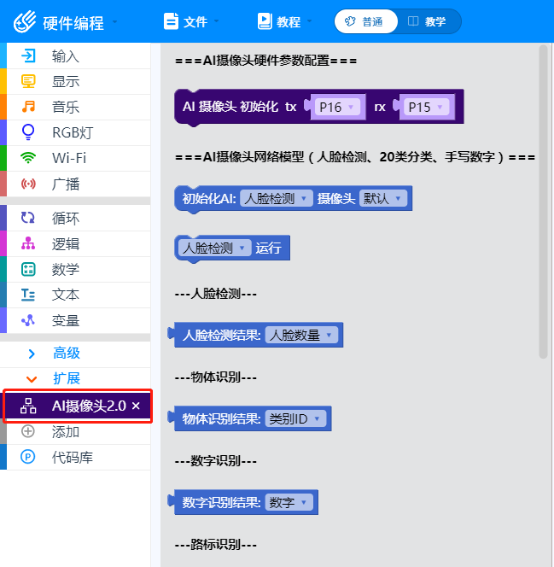This screenshot has width=554, height=567.
Task: Open the 人脸数量 result dropdown
Action: click(x=302, y=335)
